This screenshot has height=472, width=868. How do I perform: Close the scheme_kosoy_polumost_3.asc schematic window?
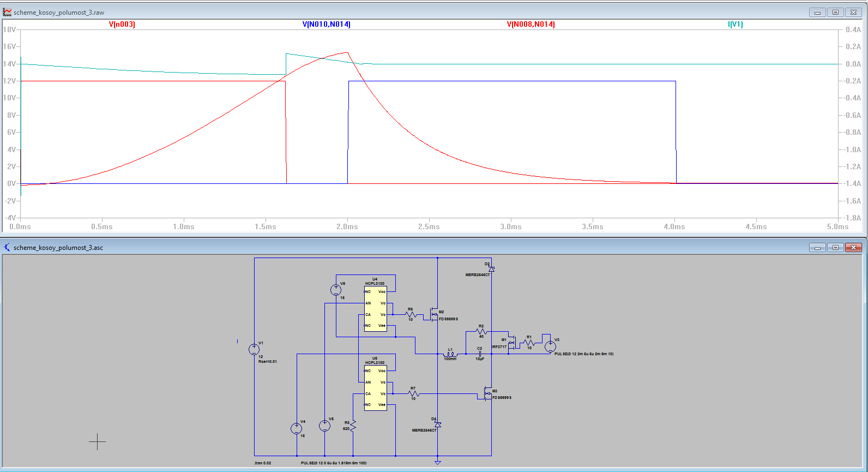(853, 247)
